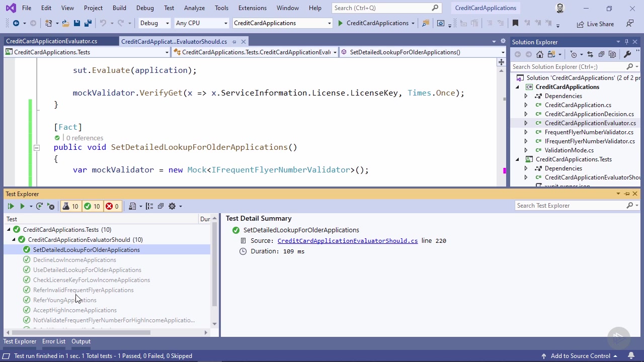The height and width of the screenshot is (362, 644).
Task: Open CreditCardApplicationEvaluatorShould.cs source link
Action: point(347,241)
